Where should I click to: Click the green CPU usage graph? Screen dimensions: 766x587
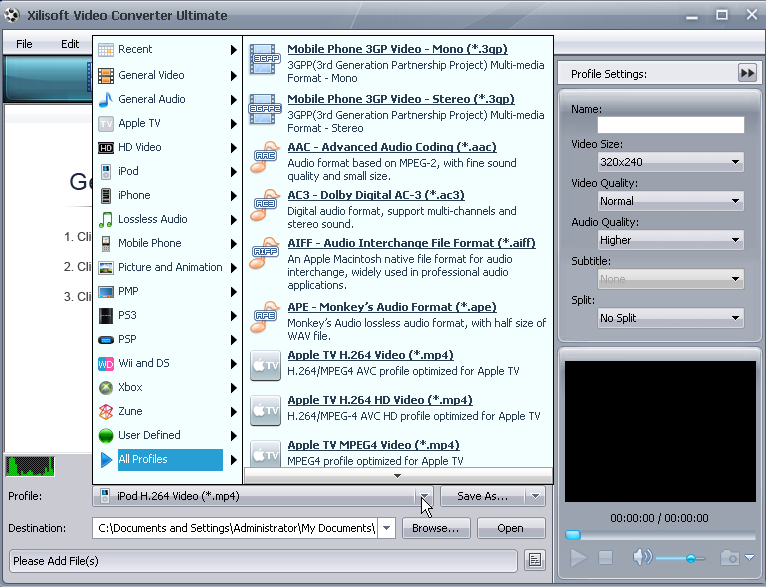point(30,467)
